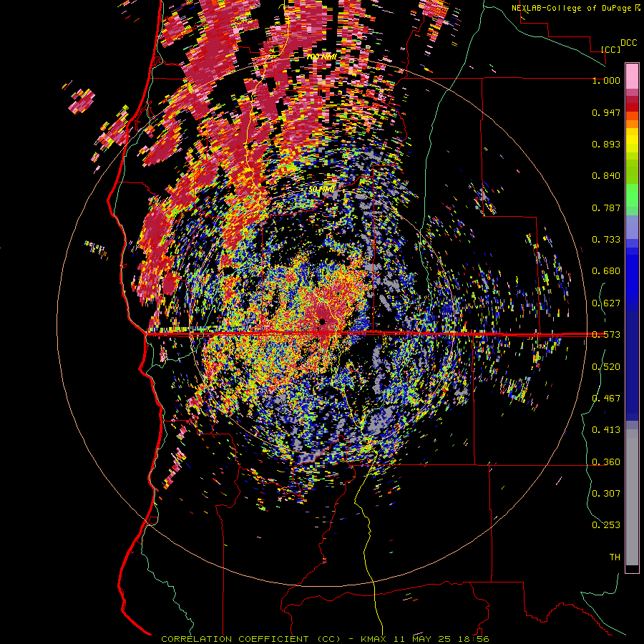Select the 0.307 legend value
This screenshot has width=644, height=644.
coord(606,493)
